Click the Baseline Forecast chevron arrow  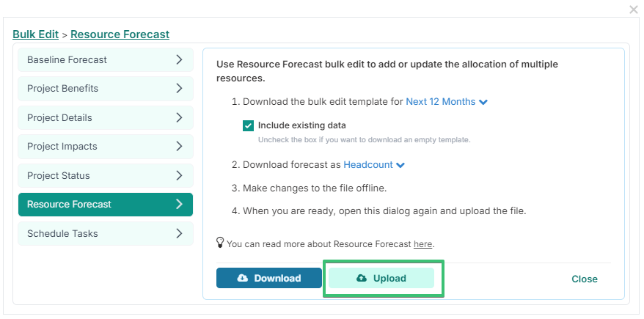179,59
